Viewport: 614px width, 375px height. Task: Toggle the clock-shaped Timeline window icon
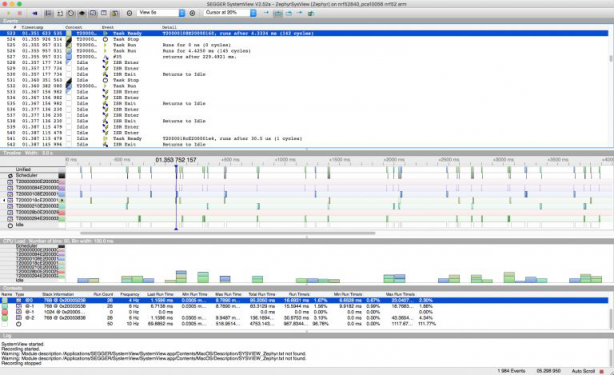pyautogui.click(x=71, y=13)
